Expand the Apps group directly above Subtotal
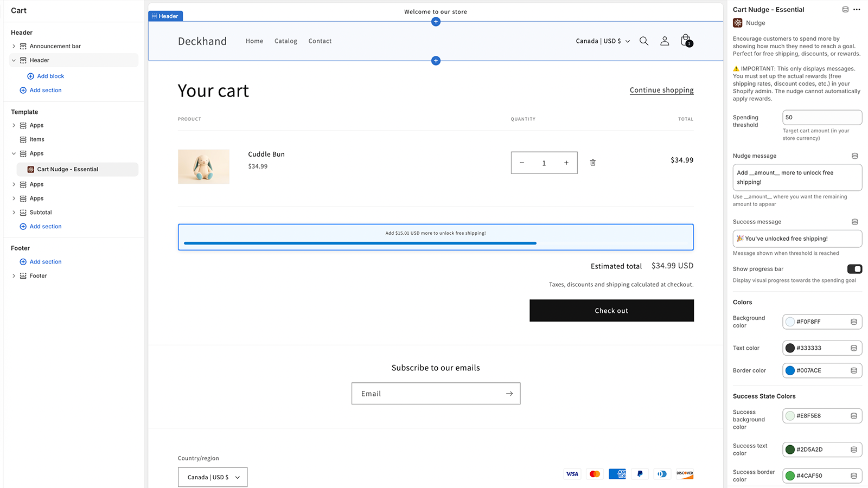The width and height of the screenshot is (868, 488). click(x=14, y=199)
